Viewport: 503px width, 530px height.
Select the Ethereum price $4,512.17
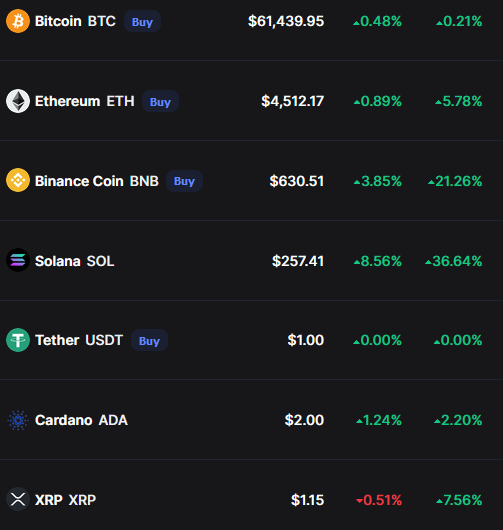[x=292, y=101]
